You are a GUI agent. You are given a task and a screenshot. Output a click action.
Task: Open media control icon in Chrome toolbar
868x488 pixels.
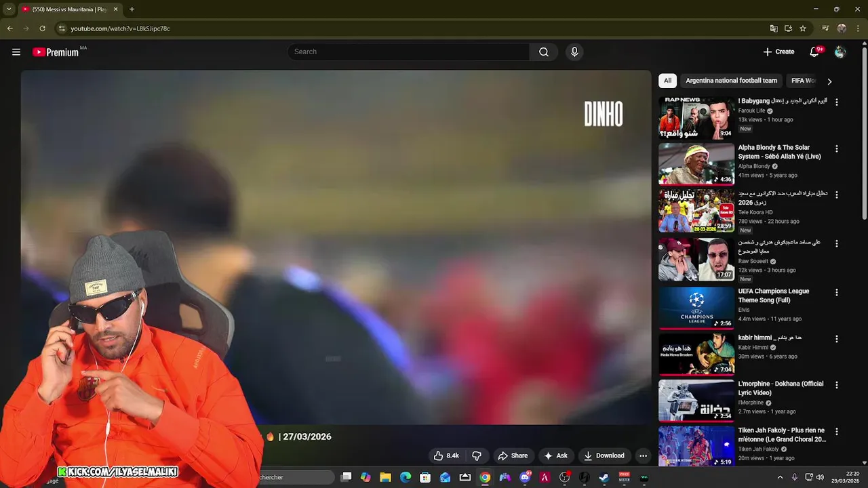click(825, 28)
